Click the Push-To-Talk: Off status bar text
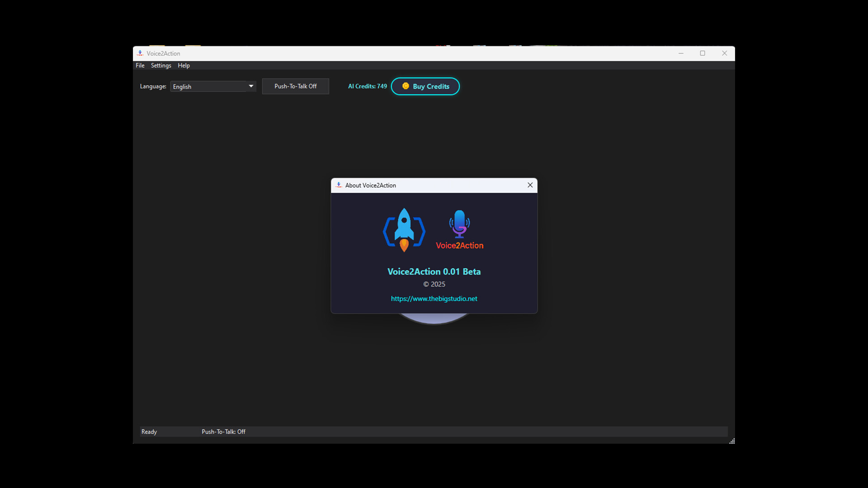 coord(223,432)
